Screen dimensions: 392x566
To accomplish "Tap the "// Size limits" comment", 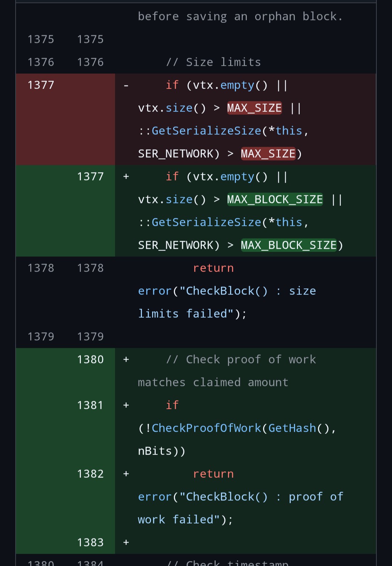I will point(213,62).
